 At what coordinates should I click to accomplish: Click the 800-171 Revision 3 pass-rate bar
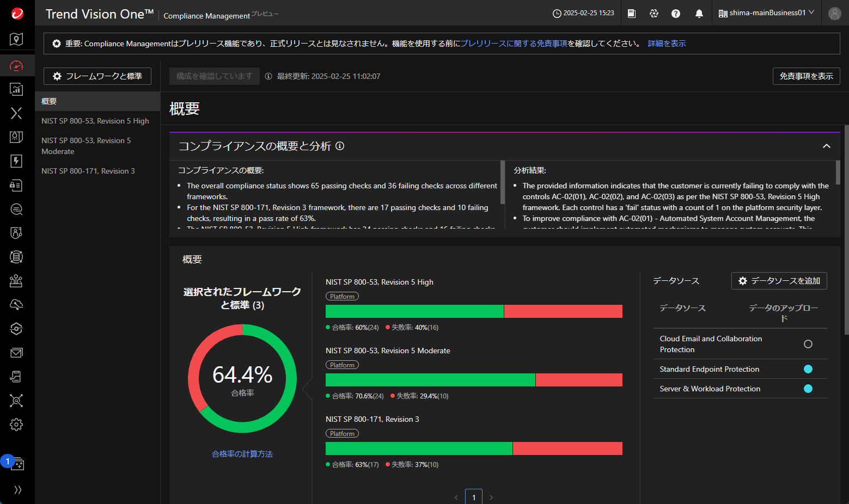[474, 448]
